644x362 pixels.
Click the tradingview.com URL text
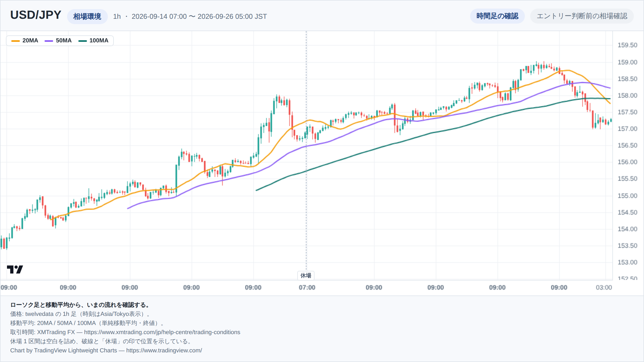coord(164,350)
